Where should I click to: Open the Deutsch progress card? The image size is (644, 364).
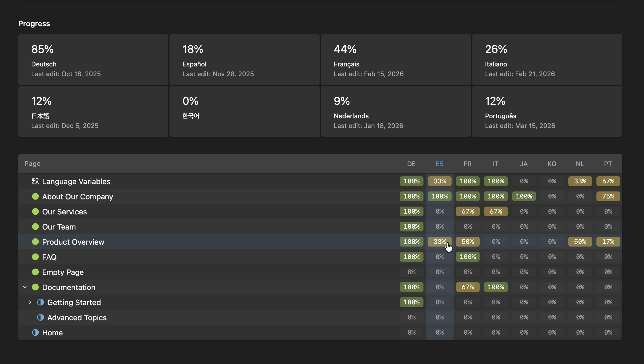coord(93,59)
